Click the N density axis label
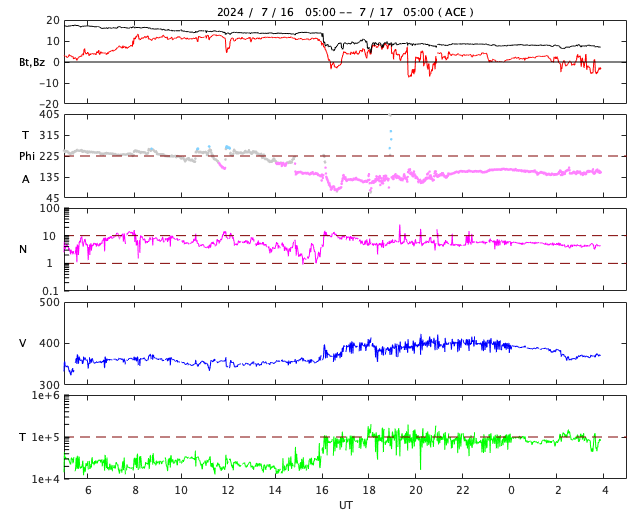Image resolution: width=640 pixels, height=512 pixels. click(x=23, y=249)
